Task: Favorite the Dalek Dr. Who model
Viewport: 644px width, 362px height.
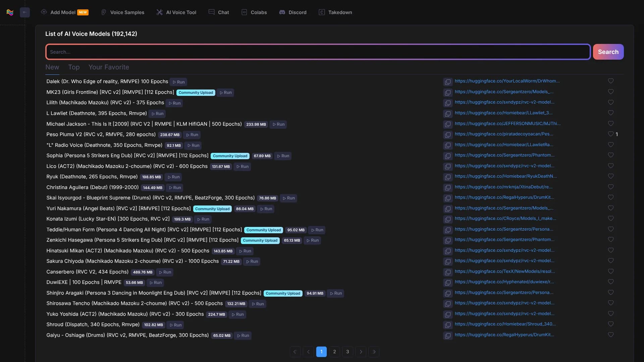Action: coord(610,81)
